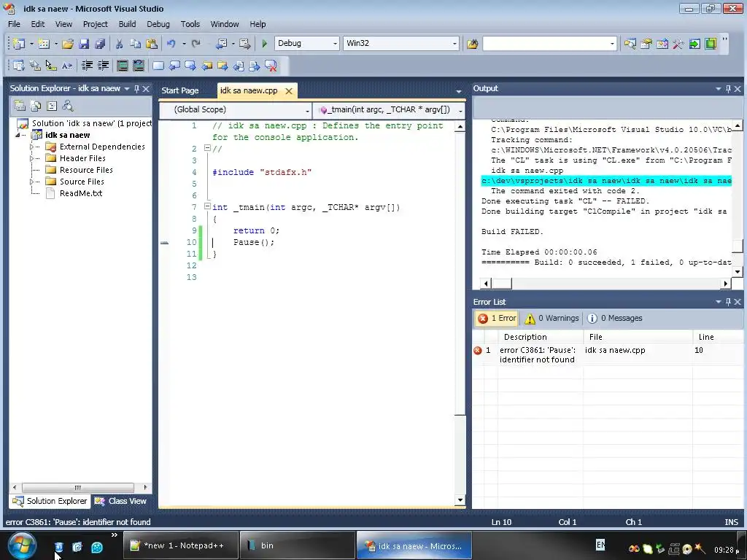
Task: Save the current file with the floppy icon
Action: pos(85,44)
